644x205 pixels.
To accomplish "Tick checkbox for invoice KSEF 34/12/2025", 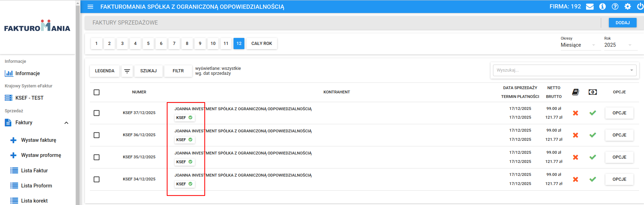I will point(97,179).
